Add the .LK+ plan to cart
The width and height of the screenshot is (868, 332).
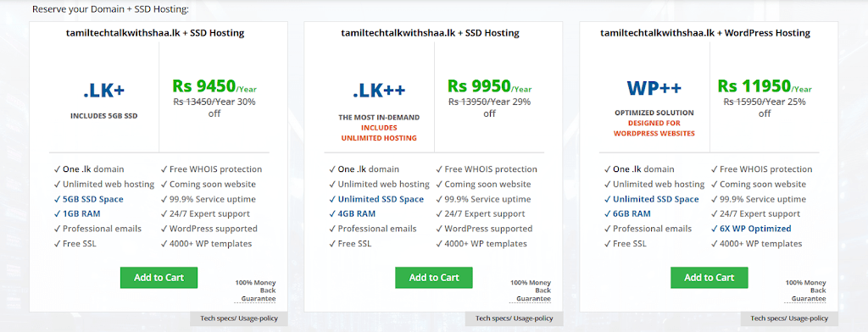[159, 278]
